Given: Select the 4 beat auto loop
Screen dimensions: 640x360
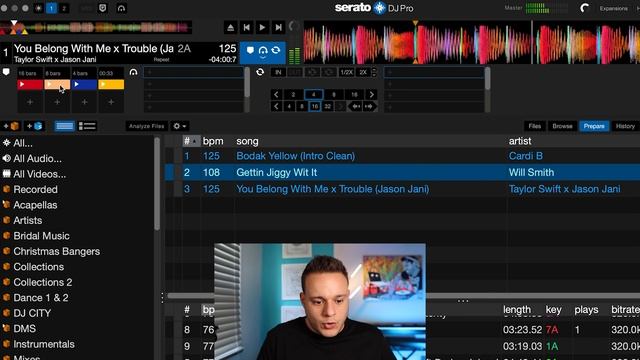Looking at the screenshot, I should click(x=313, y=95).
